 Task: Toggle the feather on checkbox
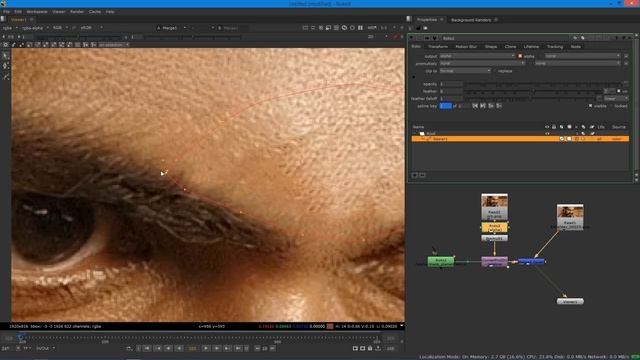[x=619, y=91]
